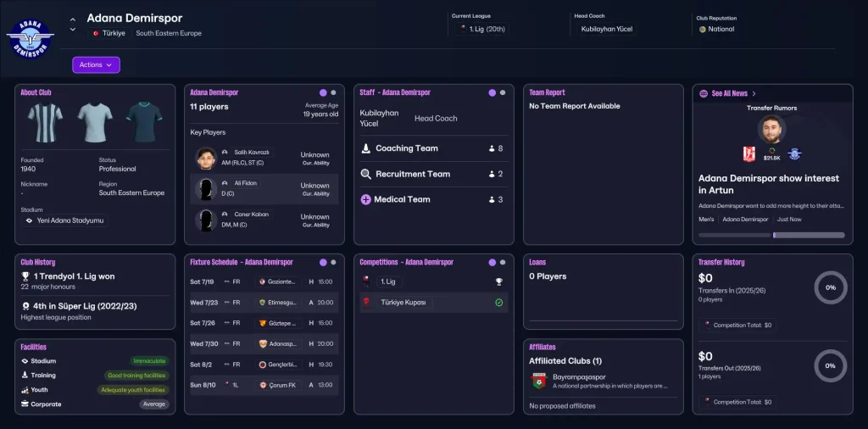Click the Türkiye flag nation chip
The height and width of the screenshot is (429, 868).
109,33
